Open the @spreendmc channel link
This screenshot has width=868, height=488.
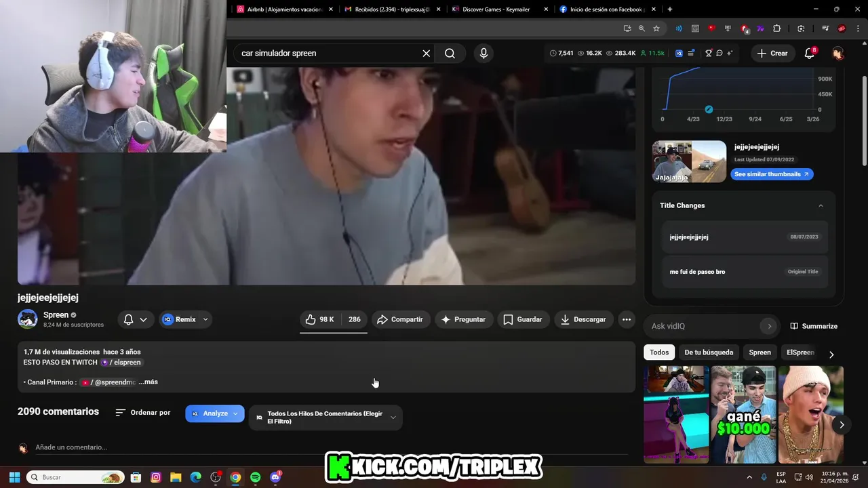coord(108,382)
